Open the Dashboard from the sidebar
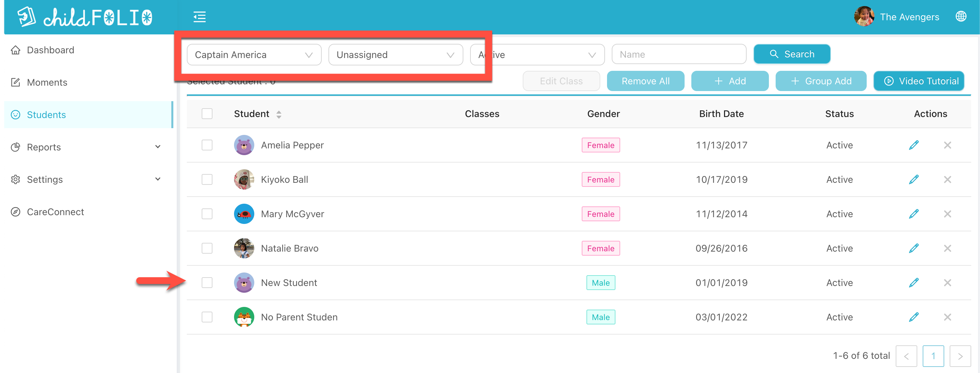Viewport: 980px width, 373px height. pos(50,50)
